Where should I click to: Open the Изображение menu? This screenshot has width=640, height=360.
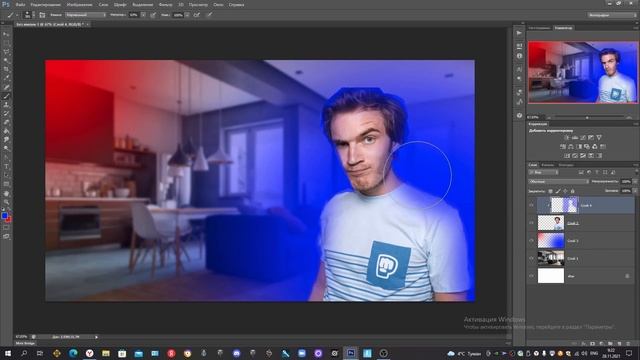click(79, 4)
